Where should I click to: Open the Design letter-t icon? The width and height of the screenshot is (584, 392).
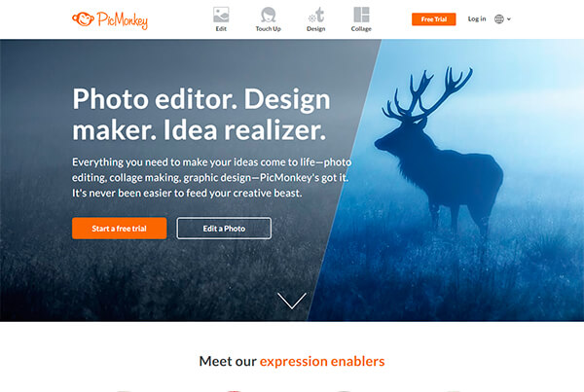tap(316, 16)
